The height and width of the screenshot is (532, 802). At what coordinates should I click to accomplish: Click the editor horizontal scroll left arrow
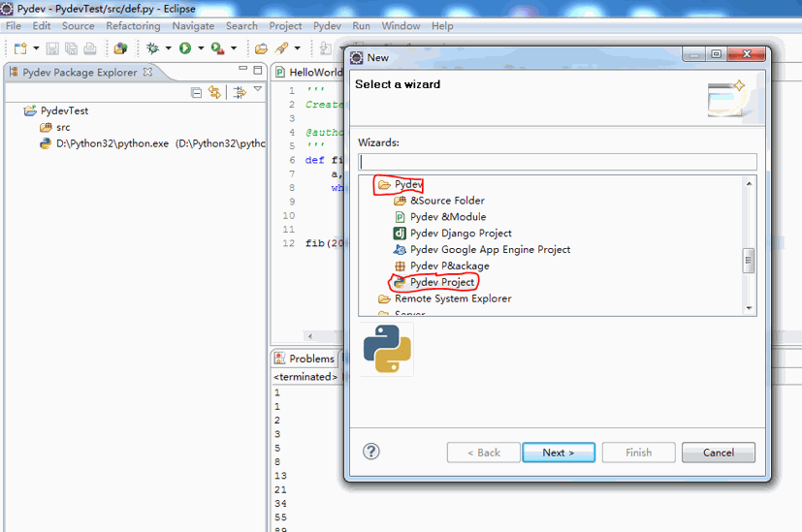[x=310, y=336]
